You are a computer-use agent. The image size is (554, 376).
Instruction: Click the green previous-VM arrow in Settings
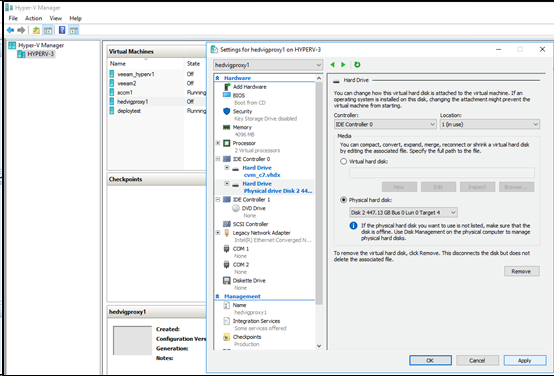[332, 65]
